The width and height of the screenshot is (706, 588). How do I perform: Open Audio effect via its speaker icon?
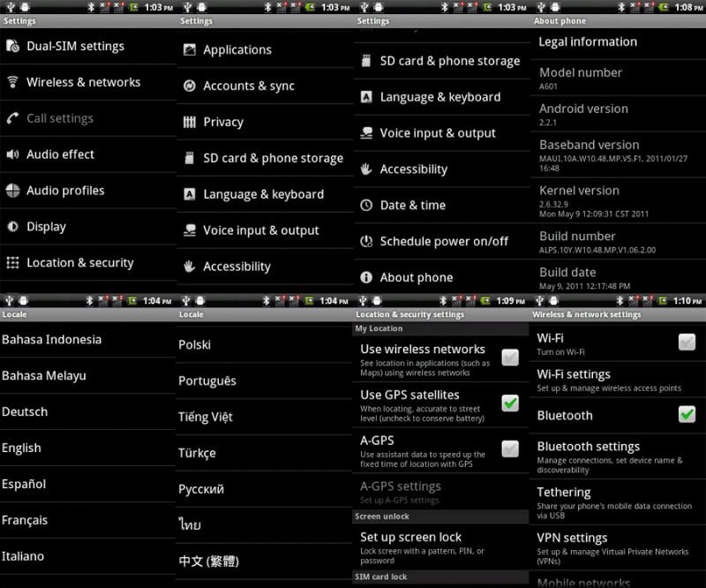[12, 155]
